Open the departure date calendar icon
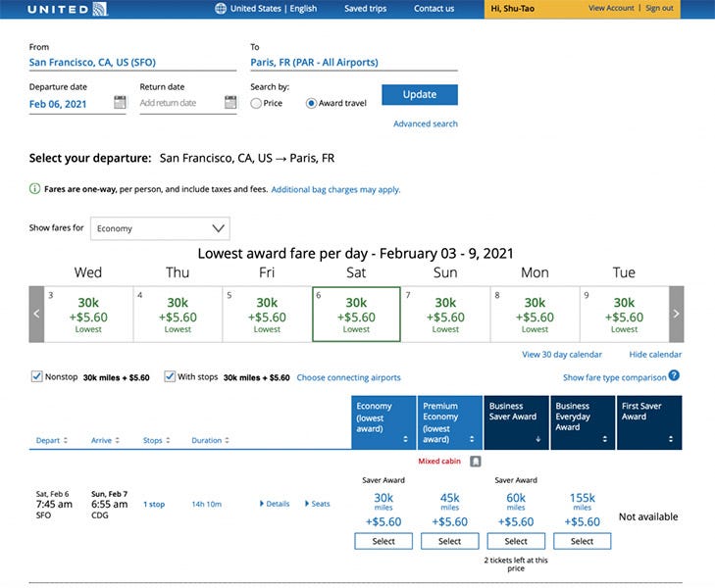The width and height of the screenshot is (715, 588). (x=120, y=102)
